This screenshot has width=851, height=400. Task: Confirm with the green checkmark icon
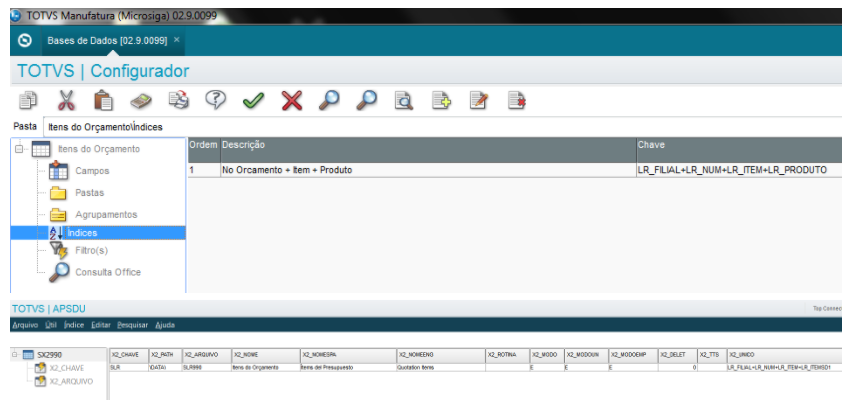253,100
